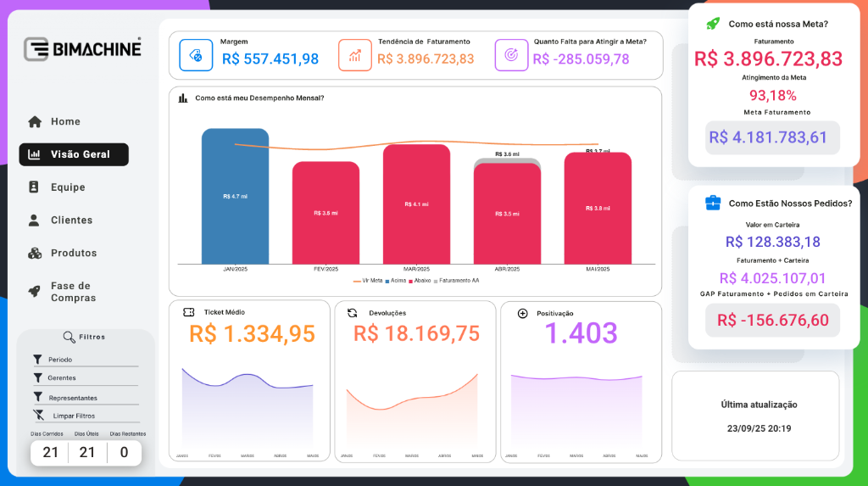Click the blue JAN/2025 bar in chart
This screenshot has height=486, width=868.
pos(235,195)
